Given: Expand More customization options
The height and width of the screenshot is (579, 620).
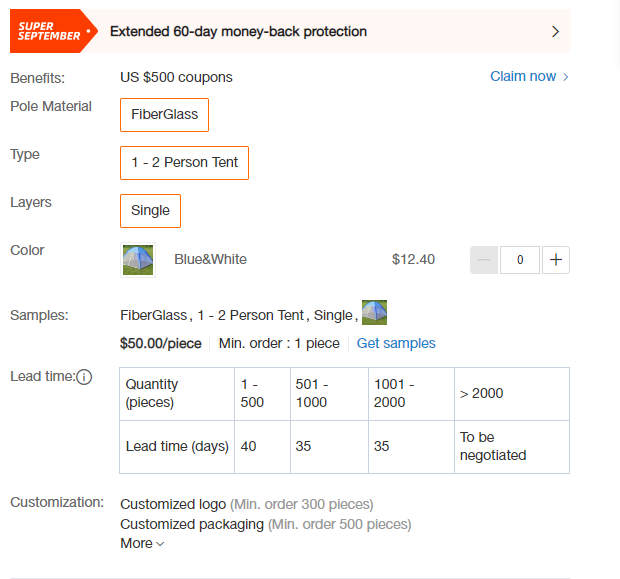Looking at the screenshot, I should [142, 543].
